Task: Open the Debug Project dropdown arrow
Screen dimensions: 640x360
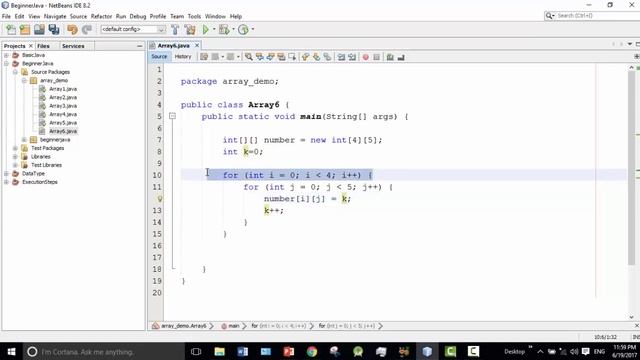Action: [233, 29]
